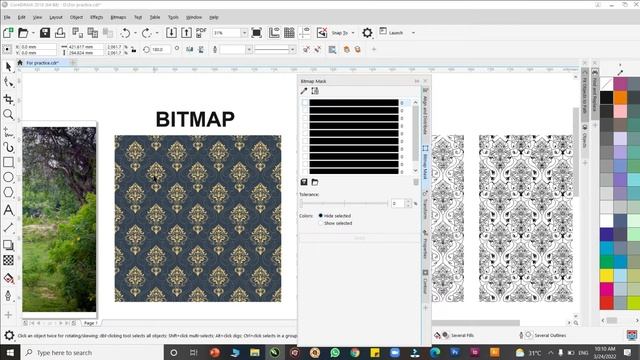
Task: Enable the first color checkbox in Bitmap Mask list
Action: click(305, 103)
